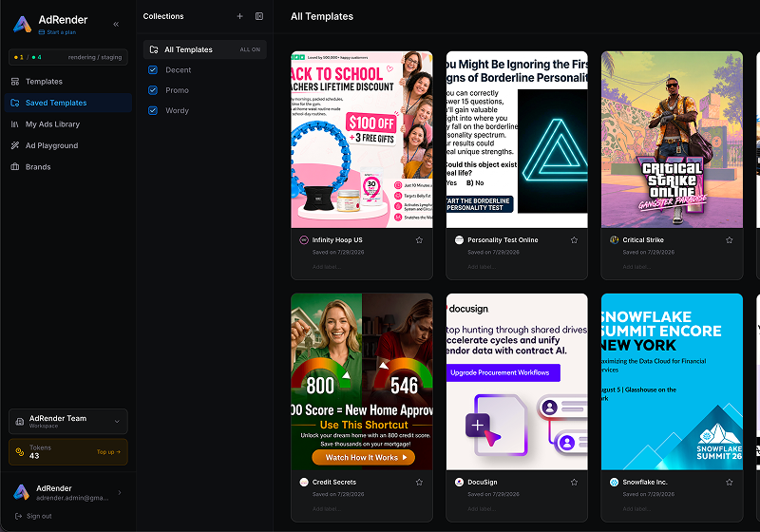This screenshot has width=760, height=532.
Task: Click the Promo collection label
Action: pyautogui.click(x=177, y=90)
